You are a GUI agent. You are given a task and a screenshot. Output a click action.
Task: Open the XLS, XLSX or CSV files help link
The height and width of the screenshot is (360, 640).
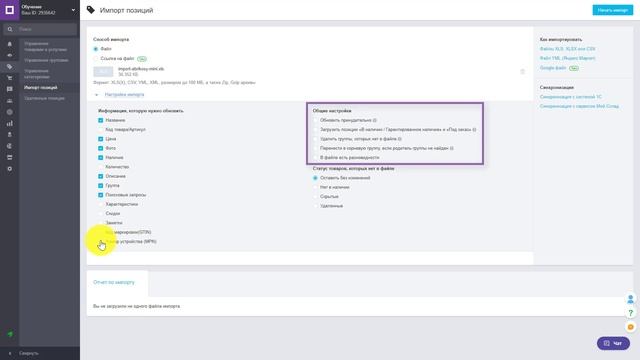[x=567, y=49]
